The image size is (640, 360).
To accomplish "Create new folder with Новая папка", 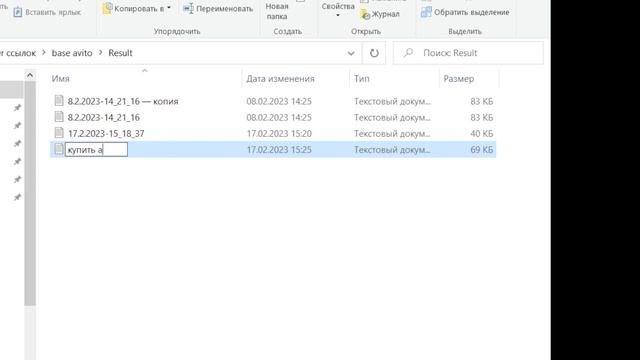I will pyautogui.click(x=277, y=11).
